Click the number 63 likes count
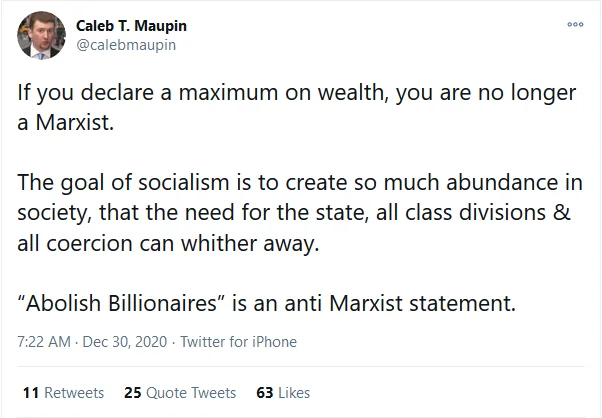The height and width of the screenshot is (418, 602). tap(265, 393)
